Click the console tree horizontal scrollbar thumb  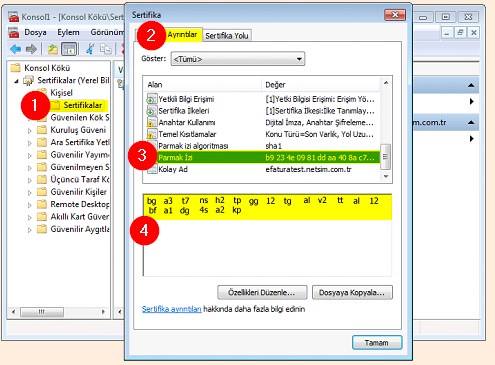(x=42, y=312)
